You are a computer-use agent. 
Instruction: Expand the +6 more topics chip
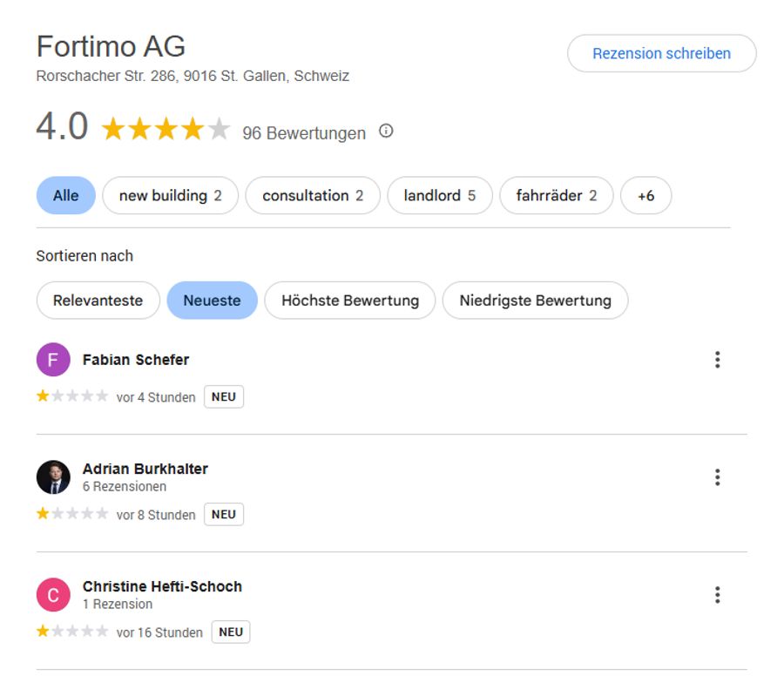(x=645, y=195)
